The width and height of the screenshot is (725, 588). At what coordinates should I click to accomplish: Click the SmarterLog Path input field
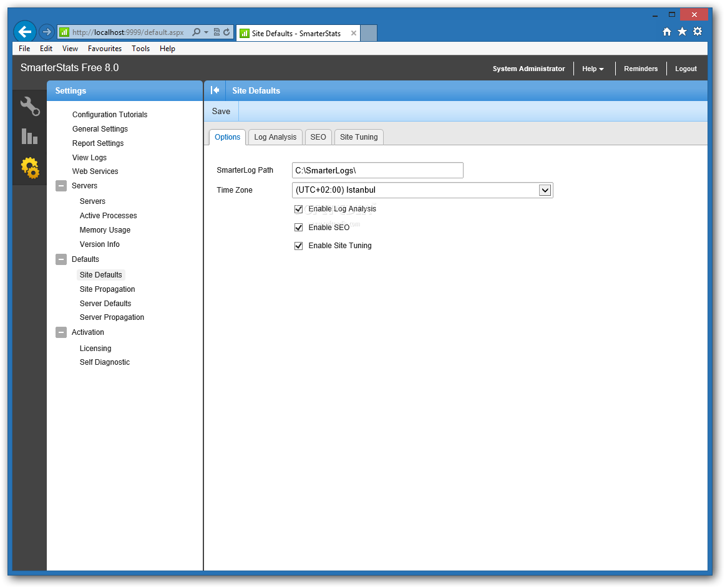[x=377, y=170]
